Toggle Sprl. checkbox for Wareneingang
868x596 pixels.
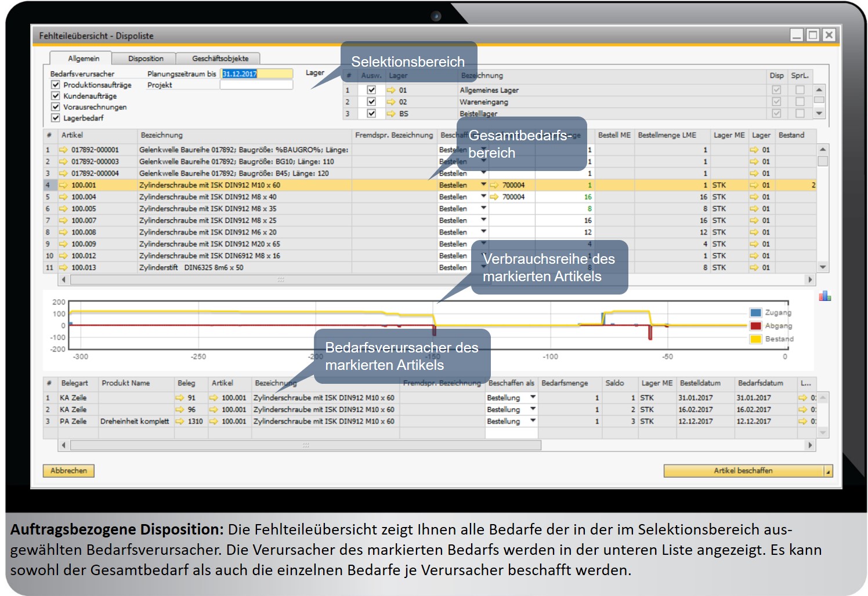click(800, 101)
